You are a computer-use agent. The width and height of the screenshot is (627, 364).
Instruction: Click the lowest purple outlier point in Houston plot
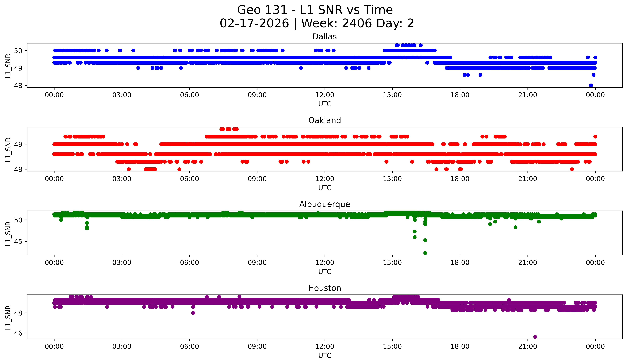click(535, 337)
